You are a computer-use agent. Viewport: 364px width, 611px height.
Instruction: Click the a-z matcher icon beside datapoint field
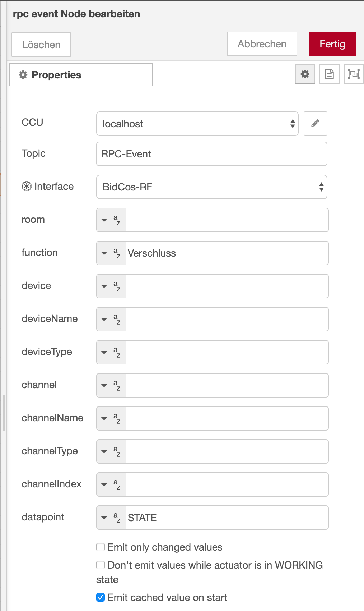pyautogui.click(x=117, y=518)
